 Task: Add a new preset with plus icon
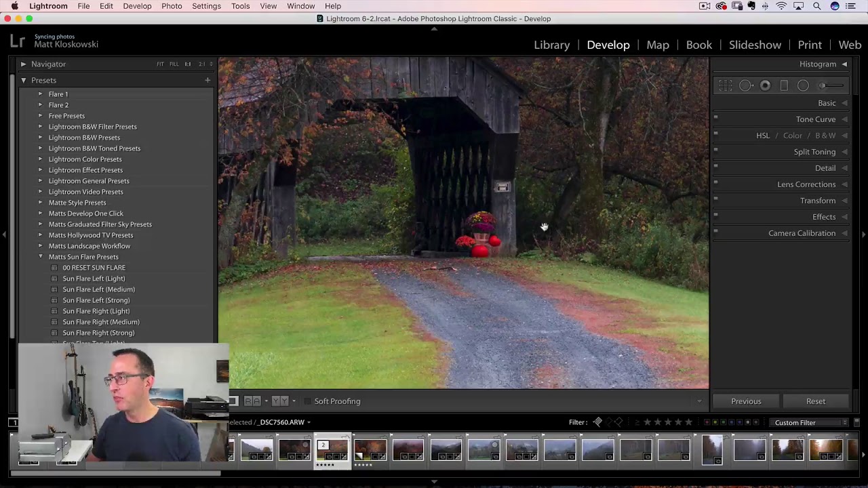click(208, 80)
